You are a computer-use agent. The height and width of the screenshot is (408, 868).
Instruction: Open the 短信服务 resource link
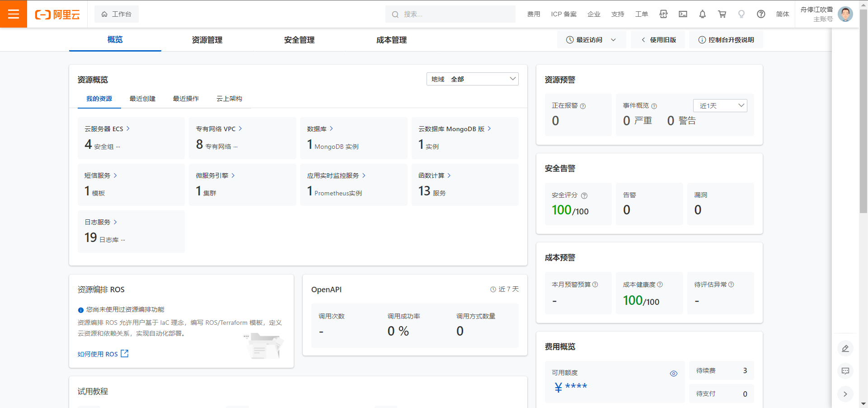click(101, 176)
